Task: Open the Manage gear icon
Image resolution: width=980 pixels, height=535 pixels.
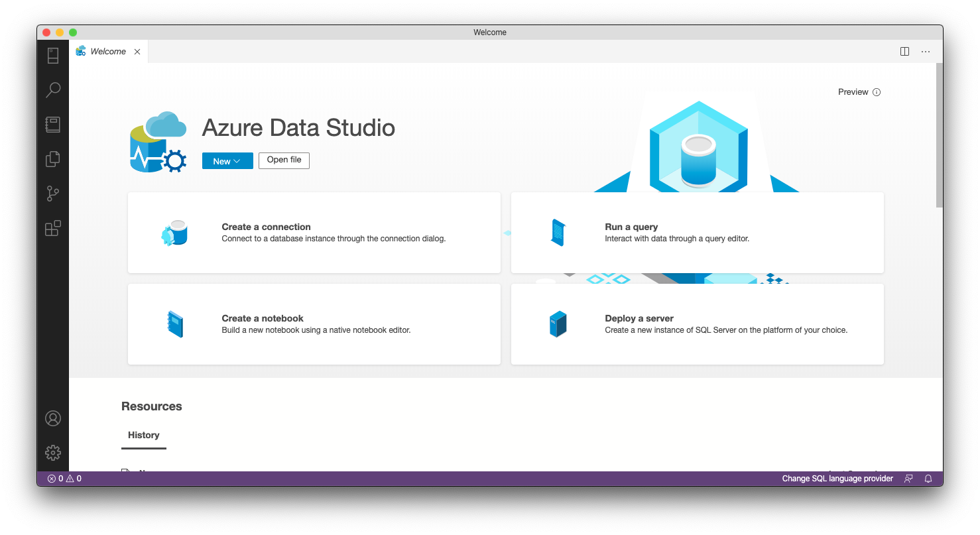Action: point(53,453)
